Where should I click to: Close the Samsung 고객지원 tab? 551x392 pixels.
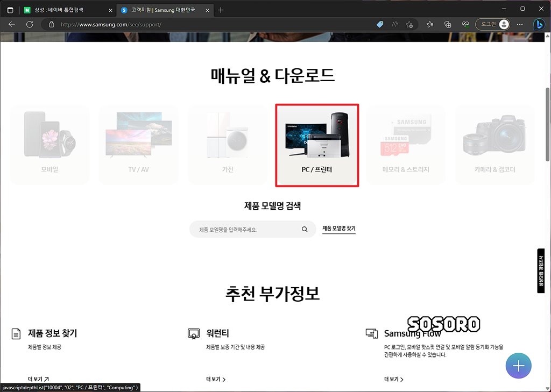[207, 11]
